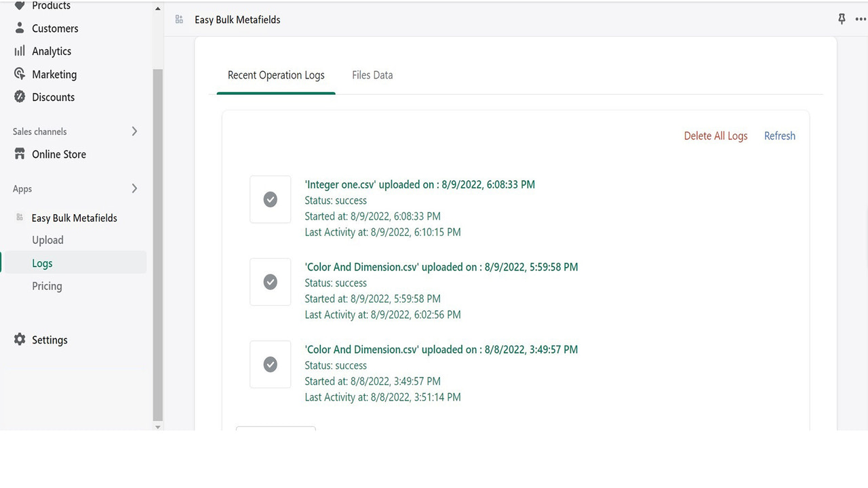868x488 pixels.
Task: Open the more options menu next to the pin
Action: 860,19
